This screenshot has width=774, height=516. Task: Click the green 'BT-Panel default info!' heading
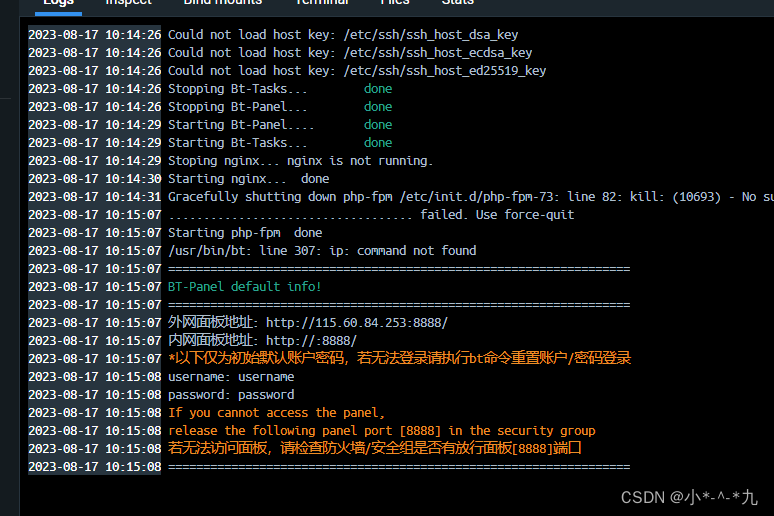245,287
